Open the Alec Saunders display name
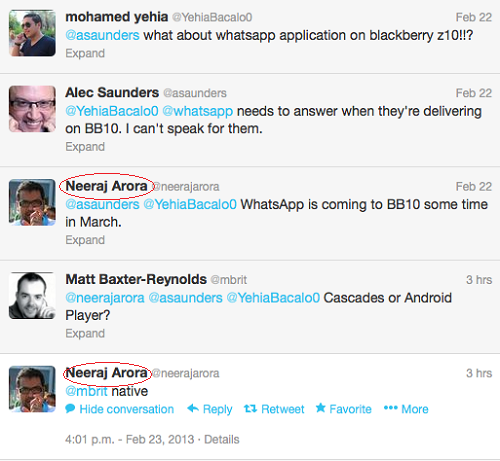The image size is (500, 461). click(x=112, y=92)
